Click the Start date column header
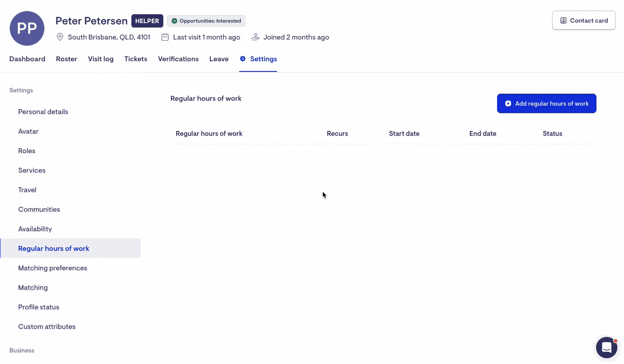 (x=404, y=134)
